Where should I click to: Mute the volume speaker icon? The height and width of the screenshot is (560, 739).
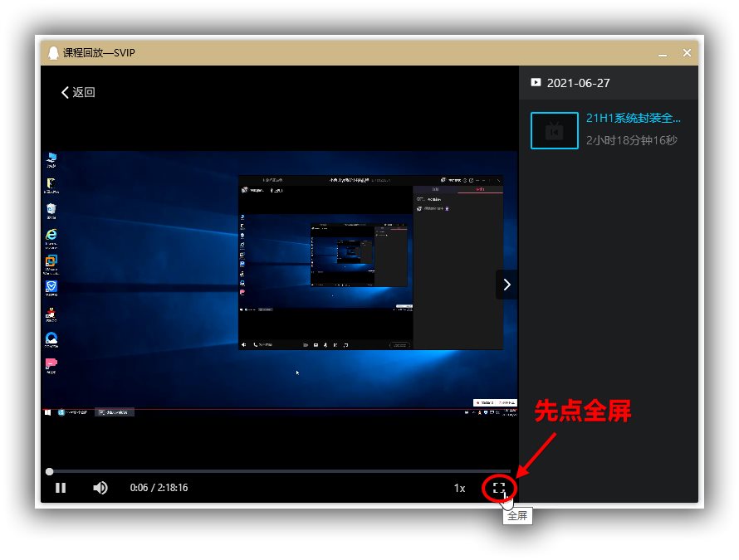coord(100,488)
